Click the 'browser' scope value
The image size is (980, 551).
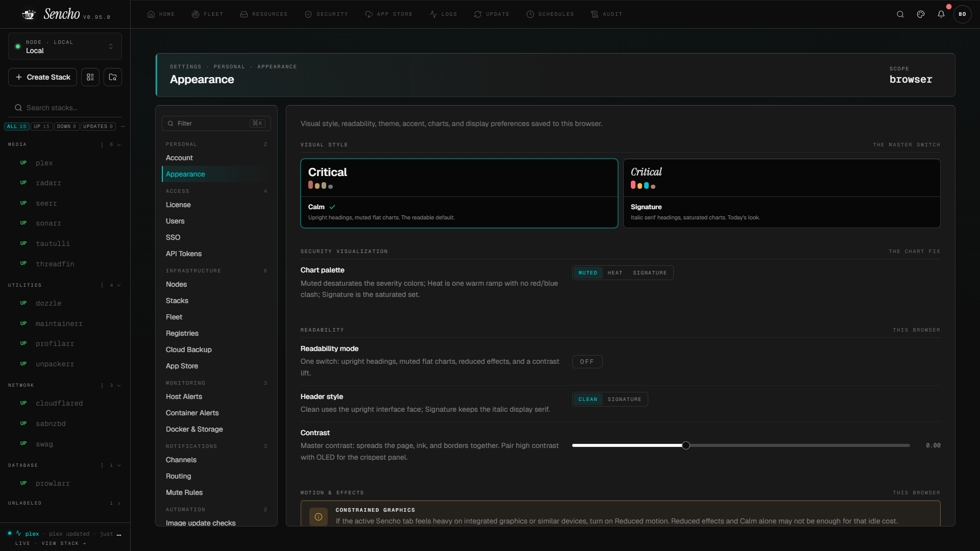[x=911, y=80]
